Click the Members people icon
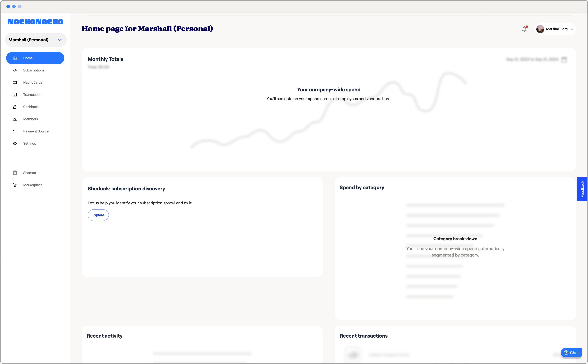The image size is (588, 364). coord(15,119)
